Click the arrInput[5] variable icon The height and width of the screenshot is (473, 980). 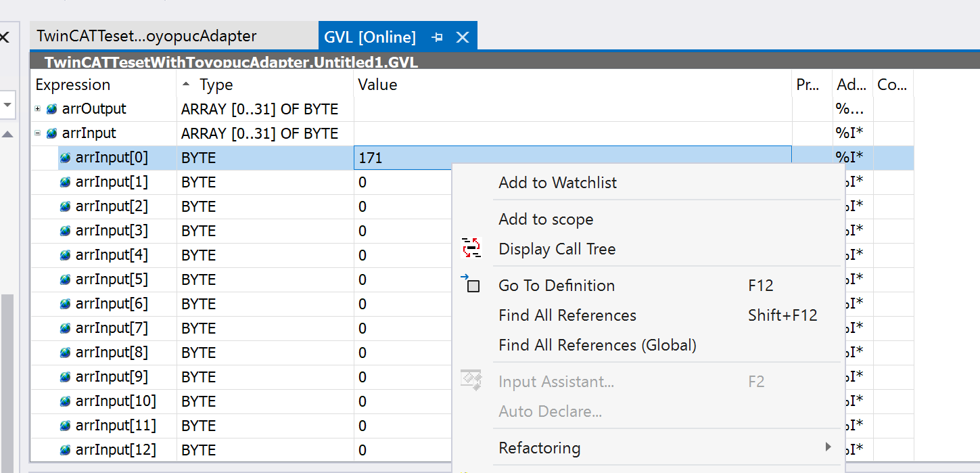pos(65,279)
